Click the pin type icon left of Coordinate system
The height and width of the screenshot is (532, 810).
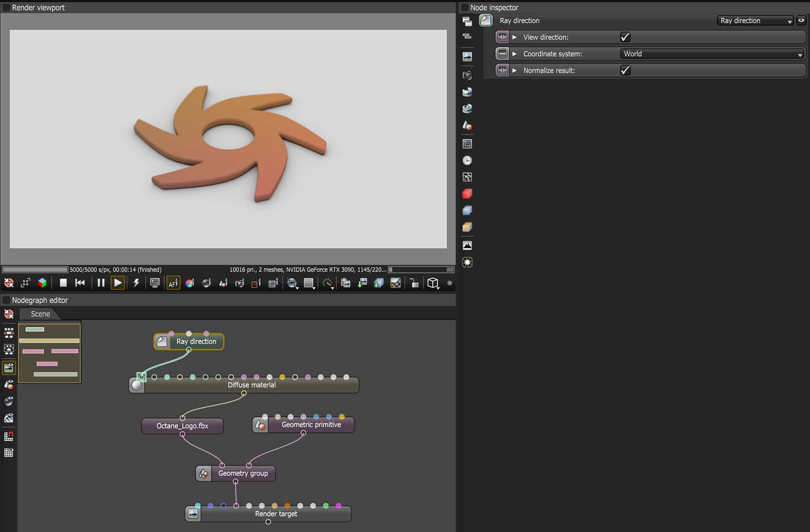tap(502, 53)
